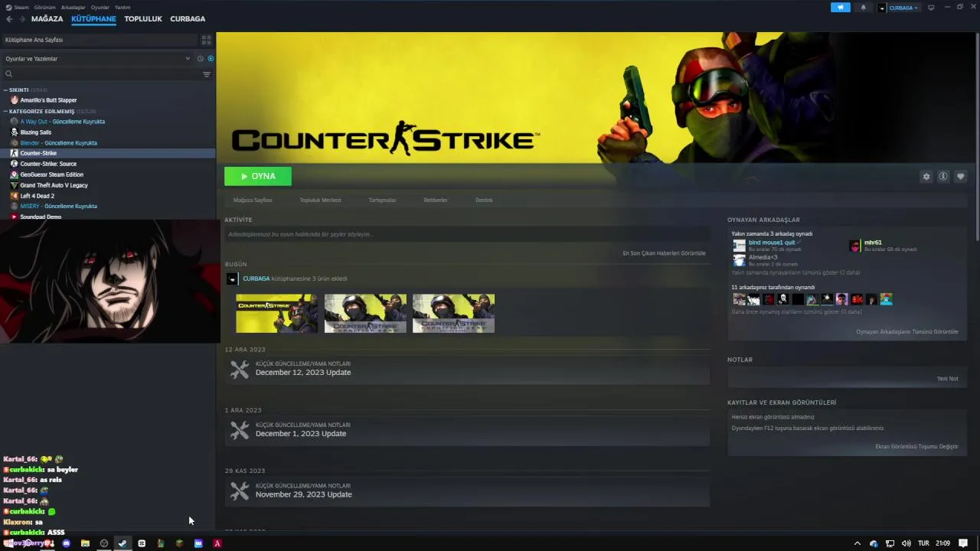The height and width of the screenshot is (551, 980).
Task: Select GeoGuessr Steam Edition in library
Action: [51, 174]
